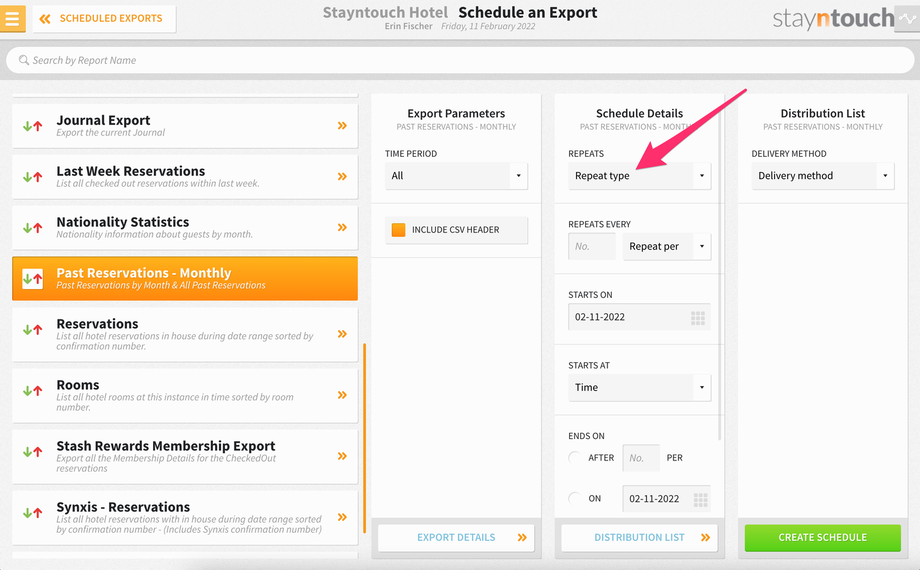
Task: Open the Starts At Time dropdown
Action: 639,387
